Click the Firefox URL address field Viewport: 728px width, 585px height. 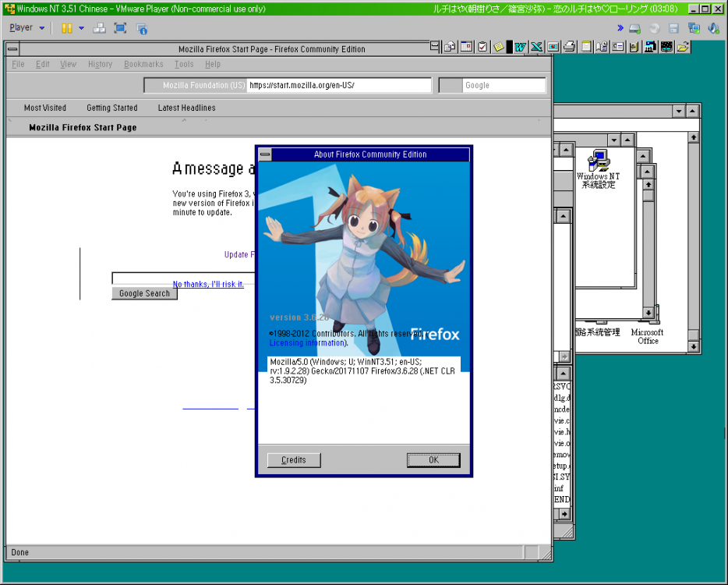(x=338, y=85)
